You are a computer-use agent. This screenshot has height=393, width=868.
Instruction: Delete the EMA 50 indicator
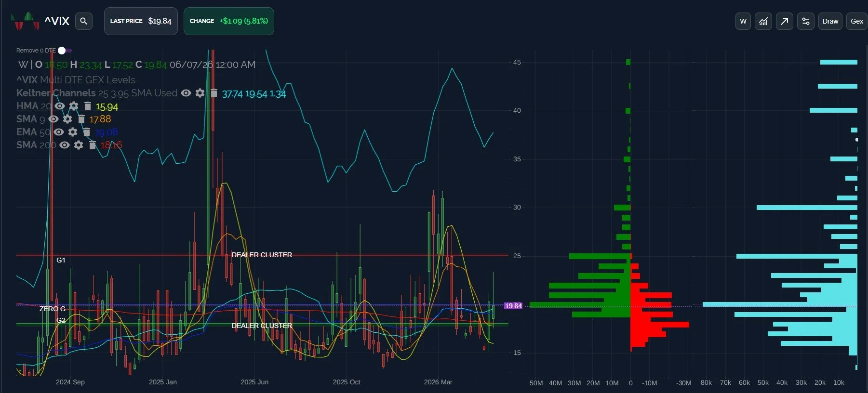pos(87,132)
